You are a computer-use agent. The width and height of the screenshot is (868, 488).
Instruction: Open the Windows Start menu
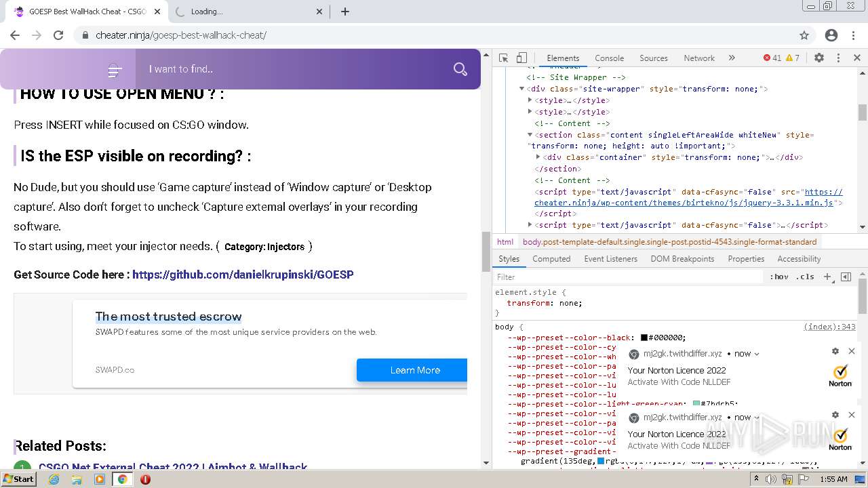(18, 479)
